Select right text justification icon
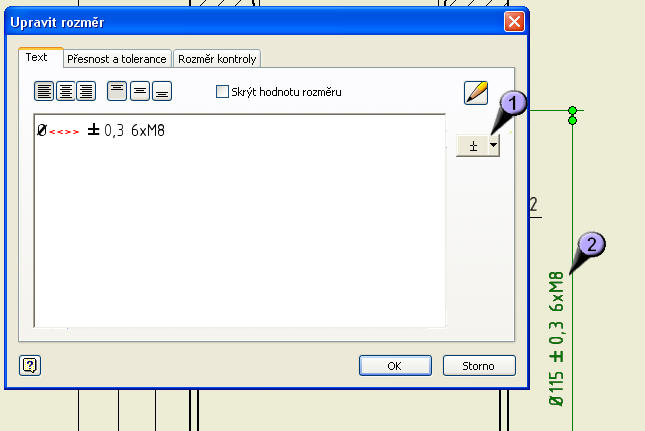Image resolution: width=645 pixels, height=431 pixels. [86, 91]
